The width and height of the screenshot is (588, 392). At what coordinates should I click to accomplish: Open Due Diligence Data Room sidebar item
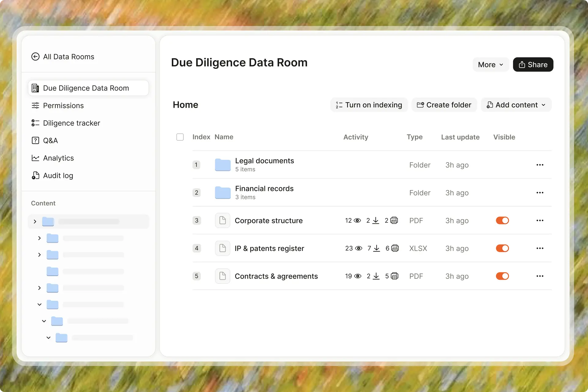[x=88, y=88]
